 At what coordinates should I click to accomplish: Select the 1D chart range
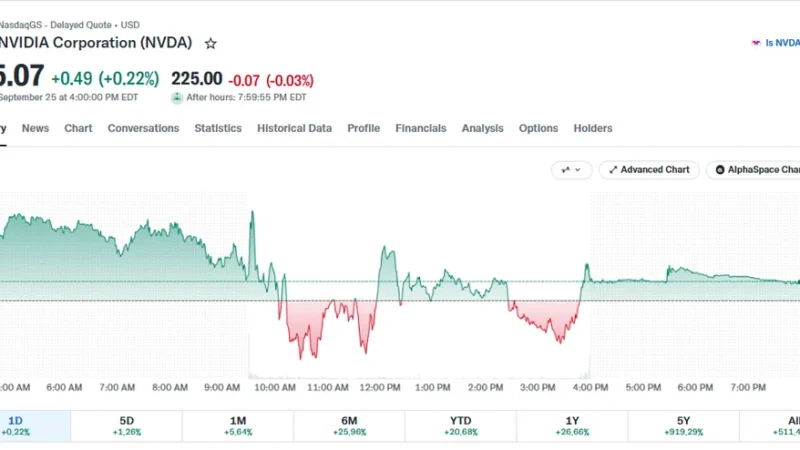click(33, 426)
